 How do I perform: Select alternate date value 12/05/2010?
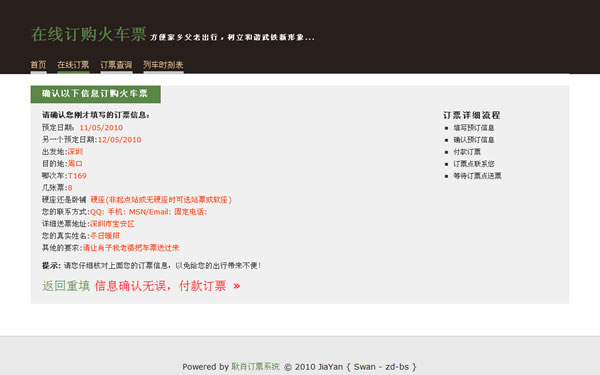tap(119, 140)
